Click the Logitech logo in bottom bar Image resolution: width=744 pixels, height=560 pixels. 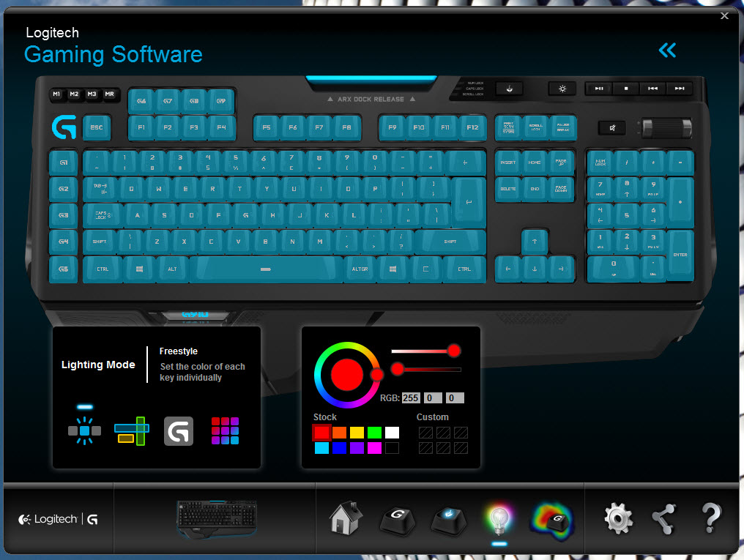tap(58, 519)
